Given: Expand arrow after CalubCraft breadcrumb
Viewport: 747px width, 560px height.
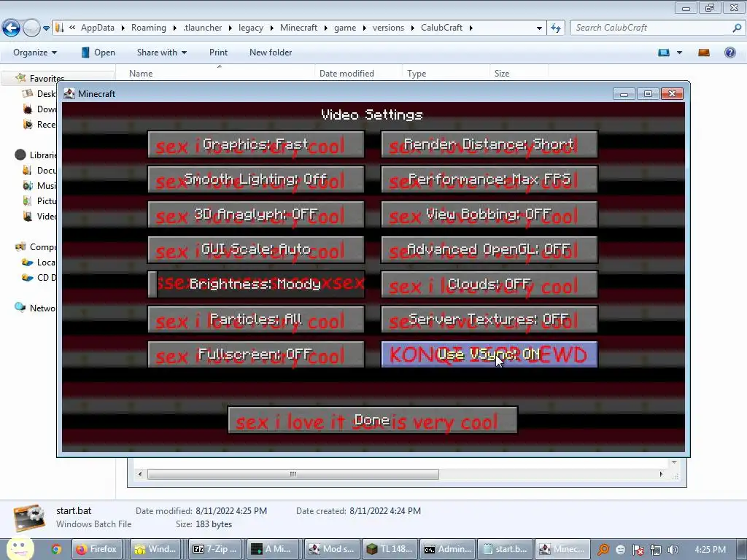Looking at the screenshot, I should [471, 28].
